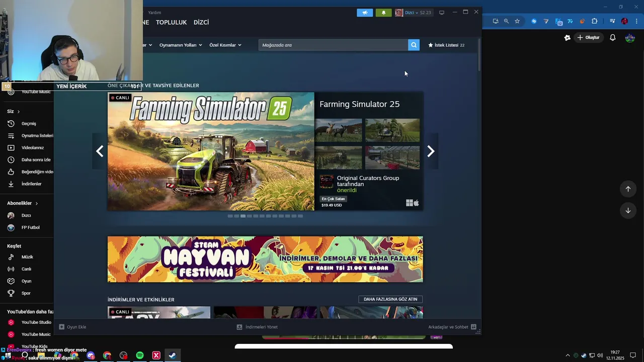Click DAHA FAZLASINA GÖZ ATIN button
The height and width of the screenshot is (362, 644).
pyautogui.click(x=390, y=299)
